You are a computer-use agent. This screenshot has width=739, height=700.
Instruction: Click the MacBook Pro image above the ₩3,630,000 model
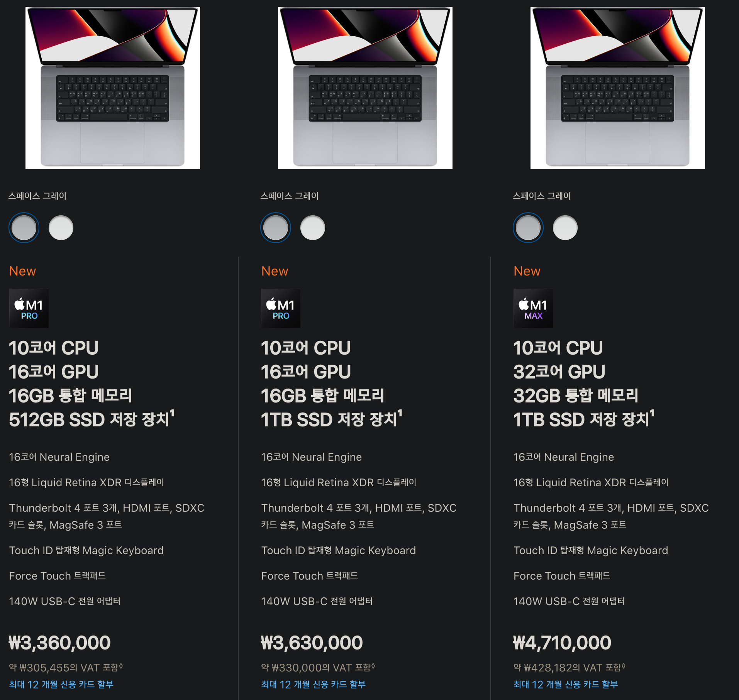coord(365,88)
